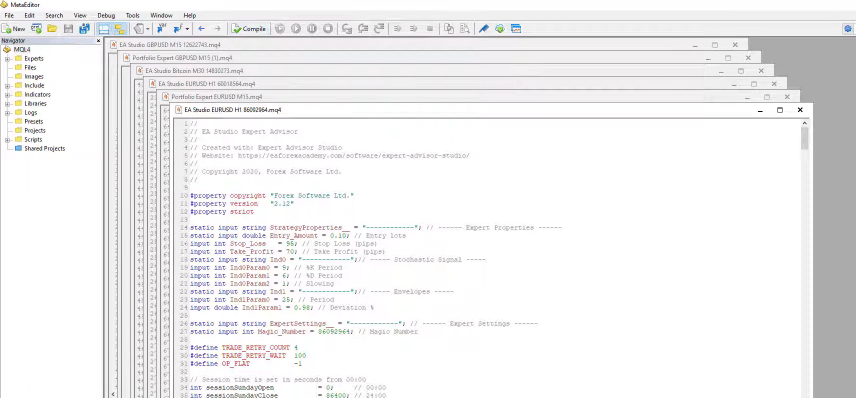The height and width of the screenshot is (398, 856).
Task: Open the Help menu
Action: (x=190, y=15)
